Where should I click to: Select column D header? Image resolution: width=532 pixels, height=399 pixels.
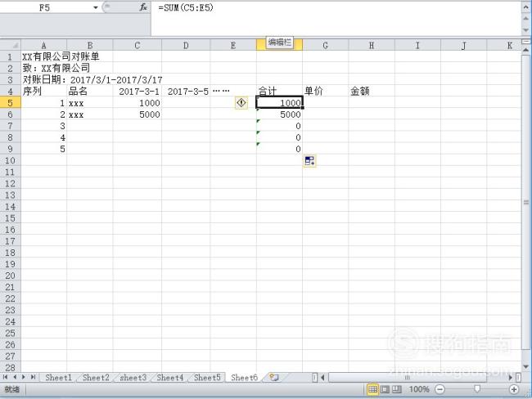click(x=186, y=45)
